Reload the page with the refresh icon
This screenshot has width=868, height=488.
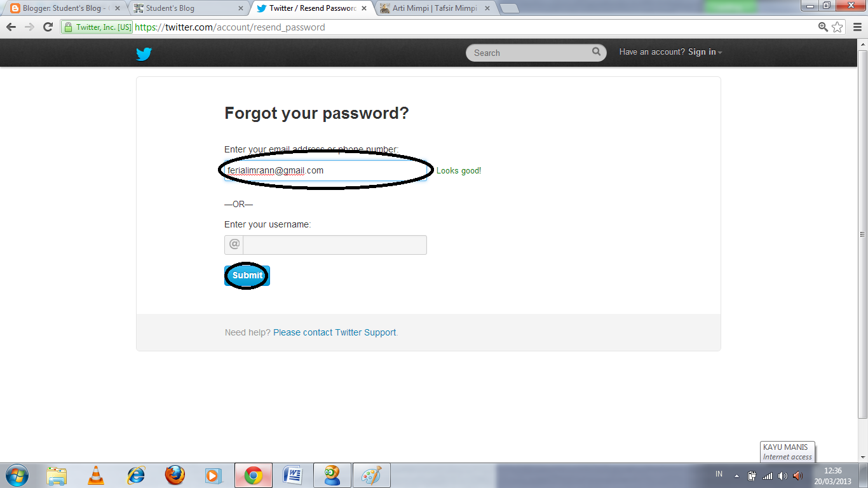48,27
